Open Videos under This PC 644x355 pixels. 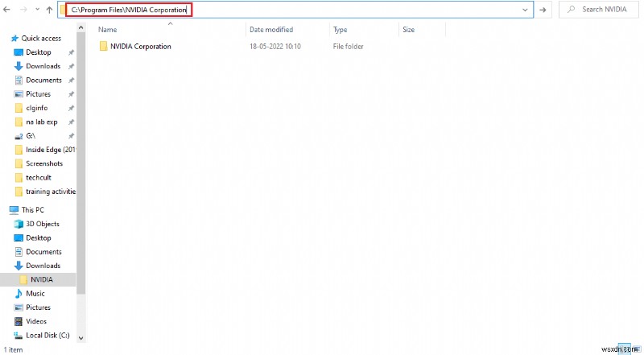coord(36,321)
